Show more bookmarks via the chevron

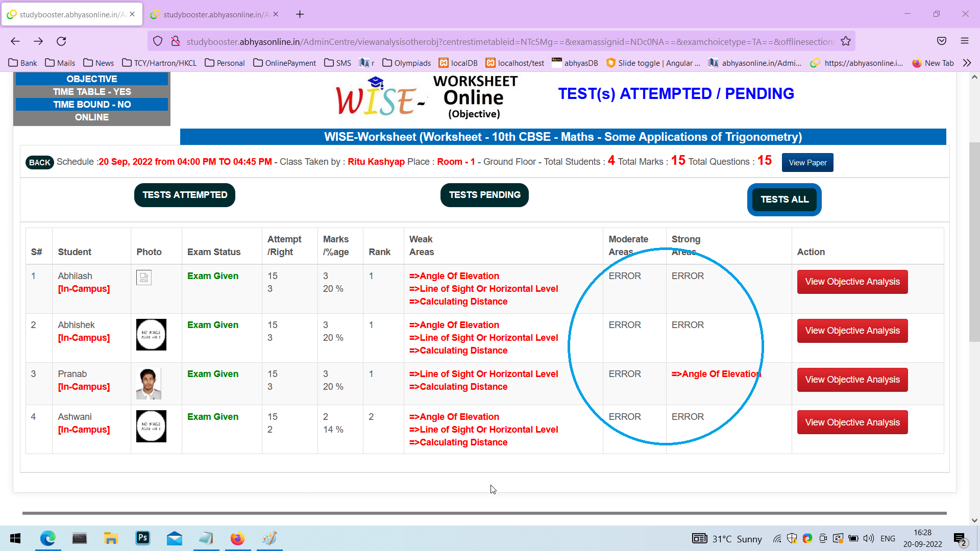[x=967, y=63]
